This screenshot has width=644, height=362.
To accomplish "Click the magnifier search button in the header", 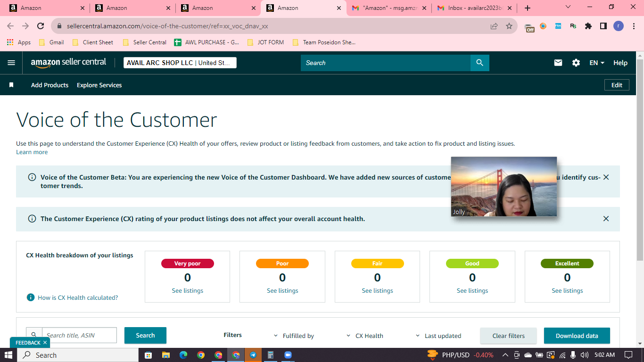I will click(x=479, y=63).
